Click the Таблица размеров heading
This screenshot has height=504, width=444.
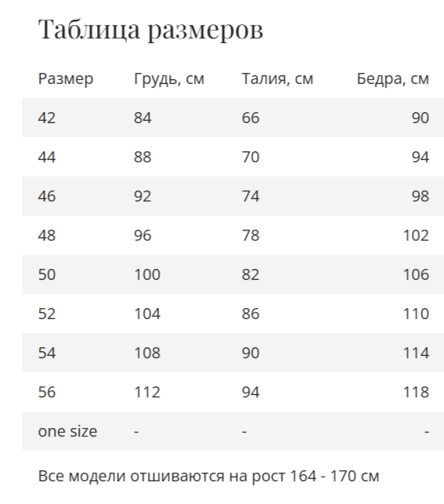(150, 30)
